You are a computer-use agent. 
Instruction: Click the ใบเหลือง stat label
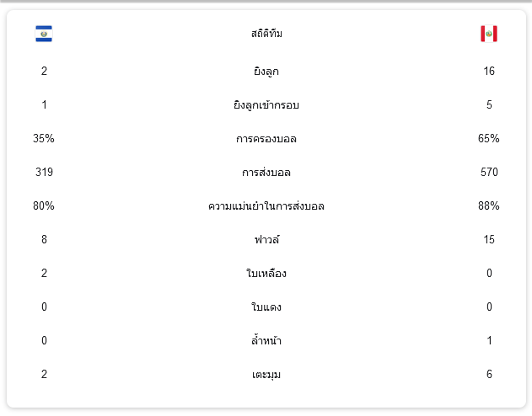(266, 273)
